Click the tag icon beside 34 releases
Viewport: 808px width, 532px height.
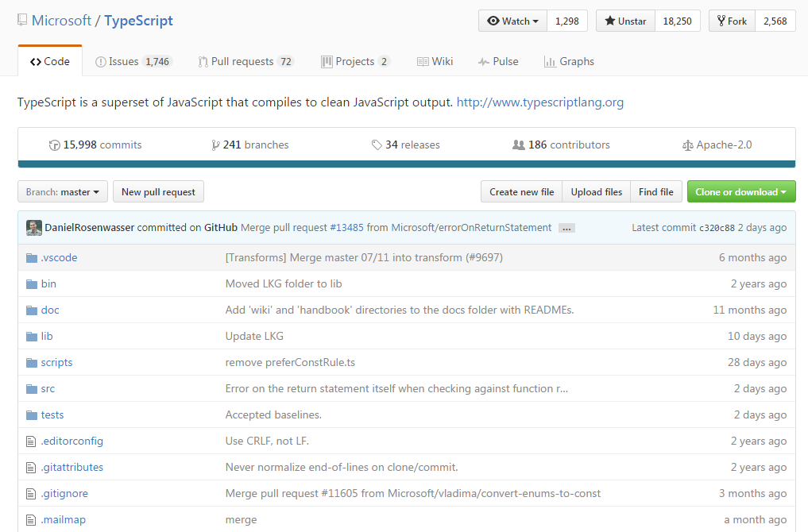(377, 145)
